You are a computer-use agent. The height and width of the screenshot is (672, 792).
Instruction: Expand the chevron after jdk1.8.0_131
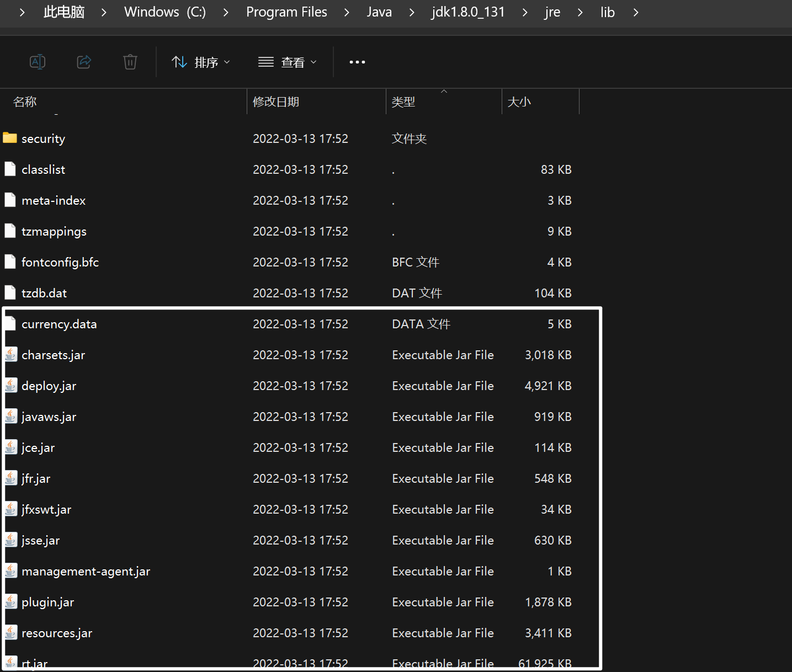(524, 12)
